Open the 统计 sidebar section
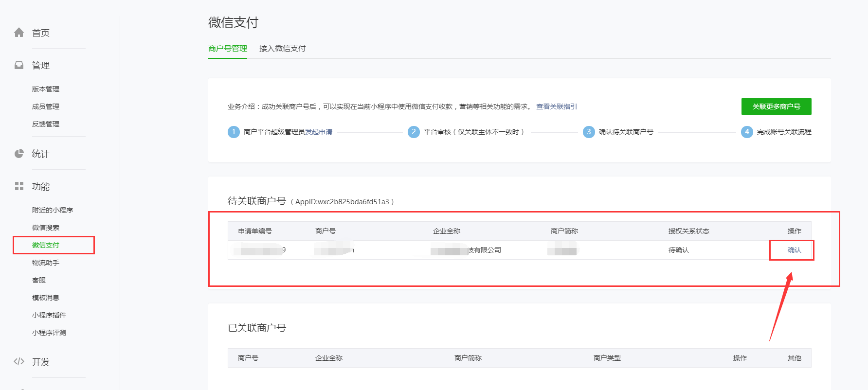Viewport: 868px width, 390px height. 41,154
